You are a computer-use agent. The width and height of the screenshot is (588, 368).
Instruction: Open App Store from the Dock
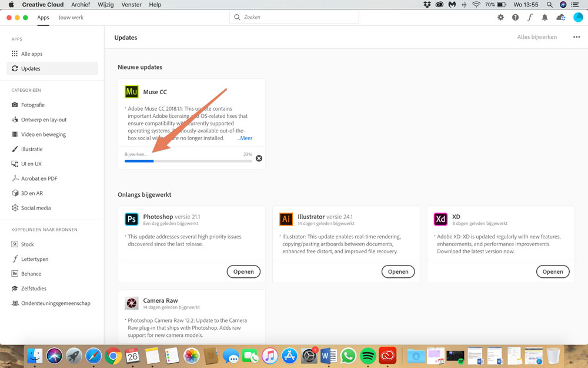coord(289,355)
